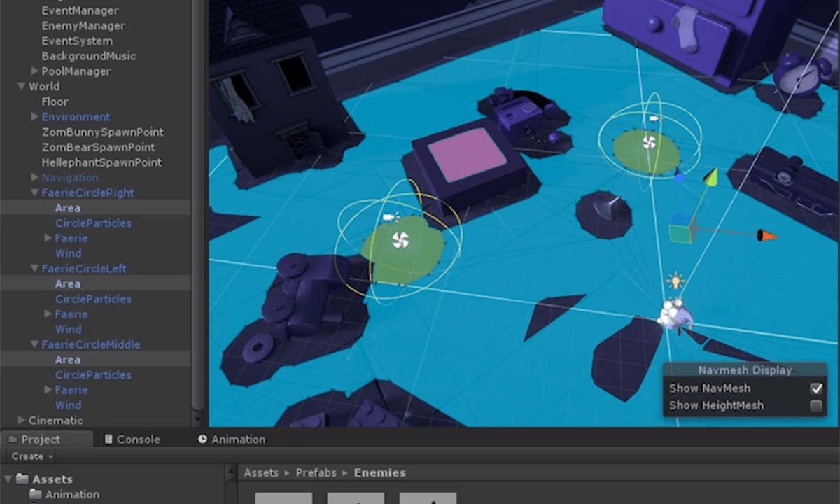Expand the Environment node
Image resolution: width=840 pixels, height=504 pixels.
coord(34,117)
